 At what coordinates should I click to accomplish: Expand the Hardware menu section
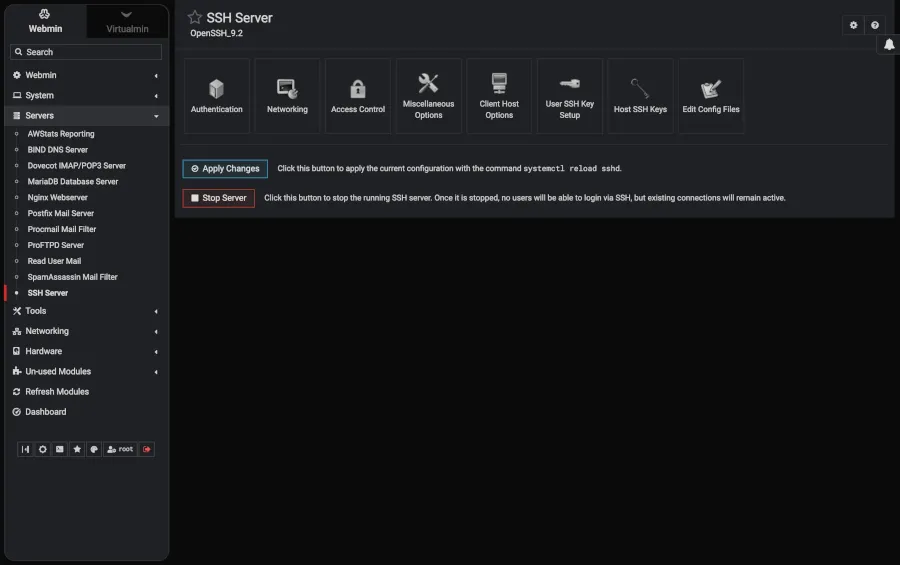tap(85, 351)
